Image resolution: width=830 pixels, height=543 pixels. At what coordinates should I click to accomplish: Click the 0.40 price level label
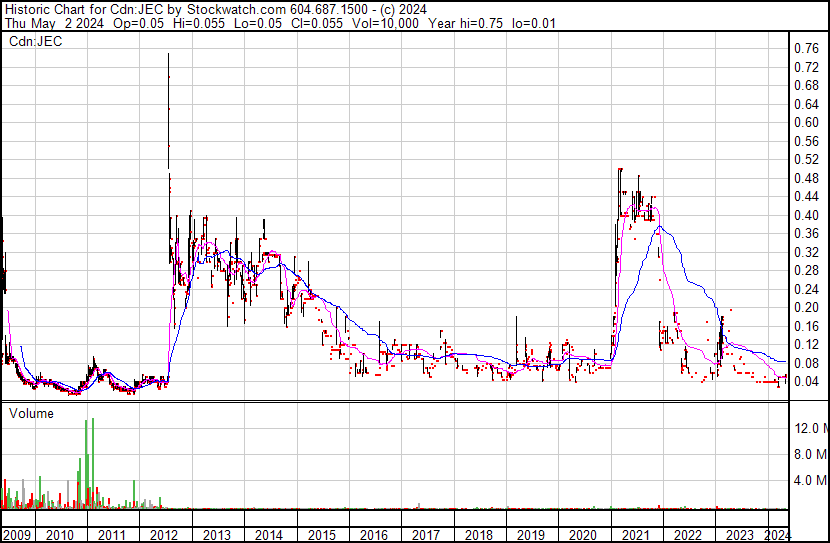coord(806,215)
